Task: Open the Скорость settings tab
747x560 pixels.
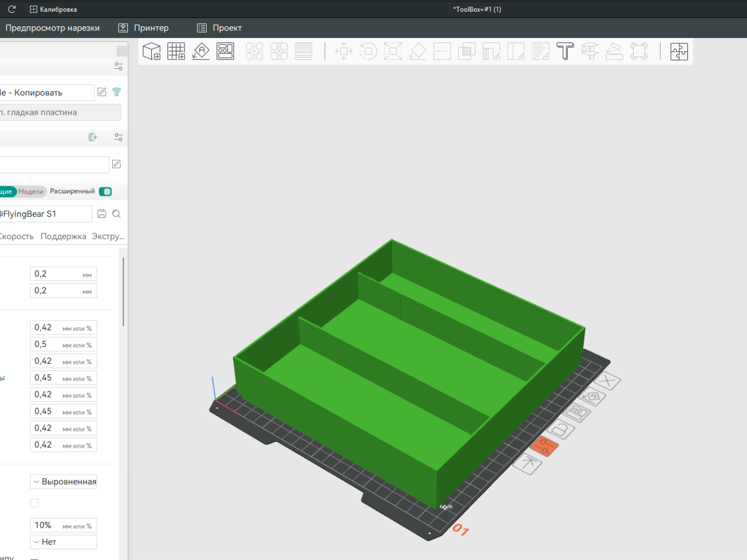Action: point(17,237)
